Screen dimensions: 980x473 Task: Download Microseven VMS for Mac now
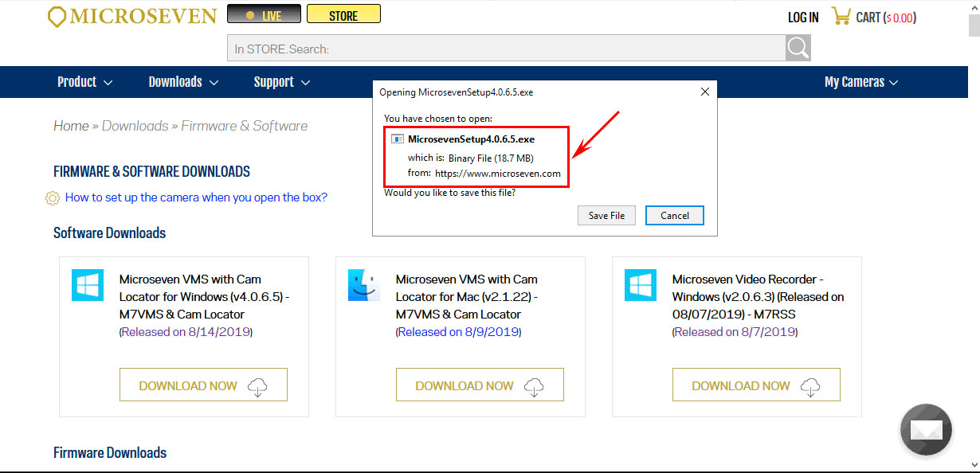480,385
